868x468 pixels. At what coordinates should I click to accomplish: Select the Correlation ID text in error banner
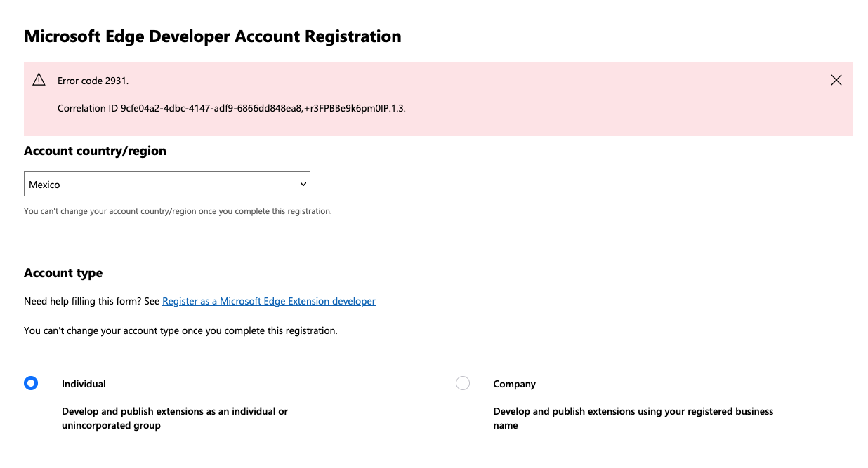tap(233, 108)
